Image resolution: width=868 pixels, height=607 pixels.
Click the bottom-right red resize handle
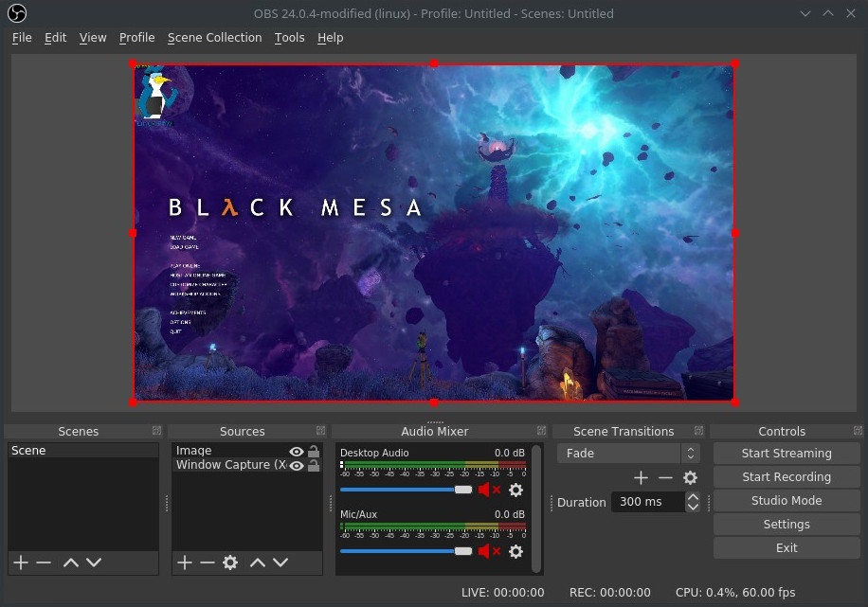pos(735,402)
